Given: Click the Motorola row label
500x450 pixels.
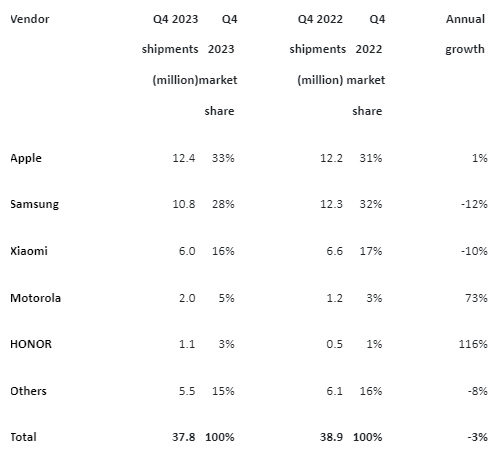Looking at the screenshot, I should point(35,298).
